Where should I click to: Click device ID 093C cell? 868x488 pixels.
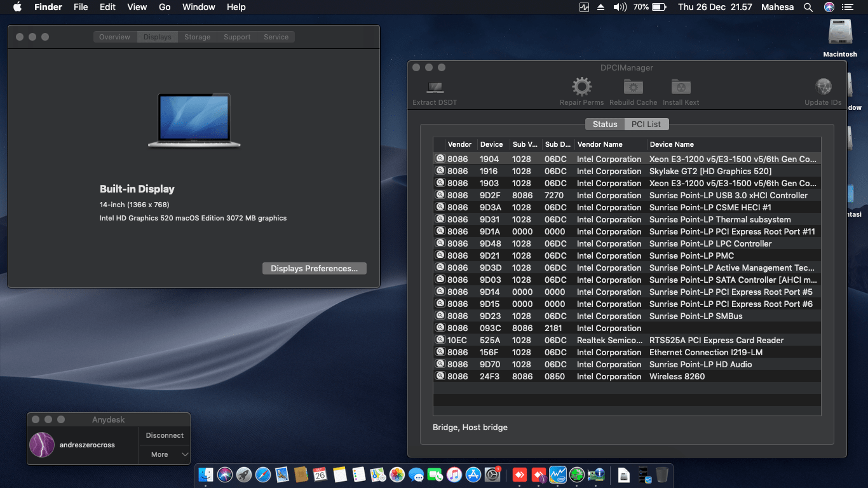(x=489, y=328)
